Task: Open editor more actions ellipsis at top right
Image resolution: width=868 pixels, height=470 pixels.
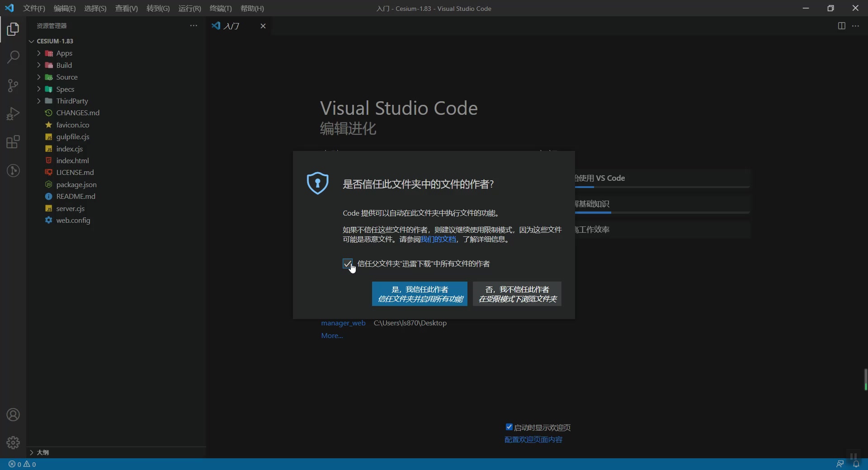Action: (x=855, y=26)
